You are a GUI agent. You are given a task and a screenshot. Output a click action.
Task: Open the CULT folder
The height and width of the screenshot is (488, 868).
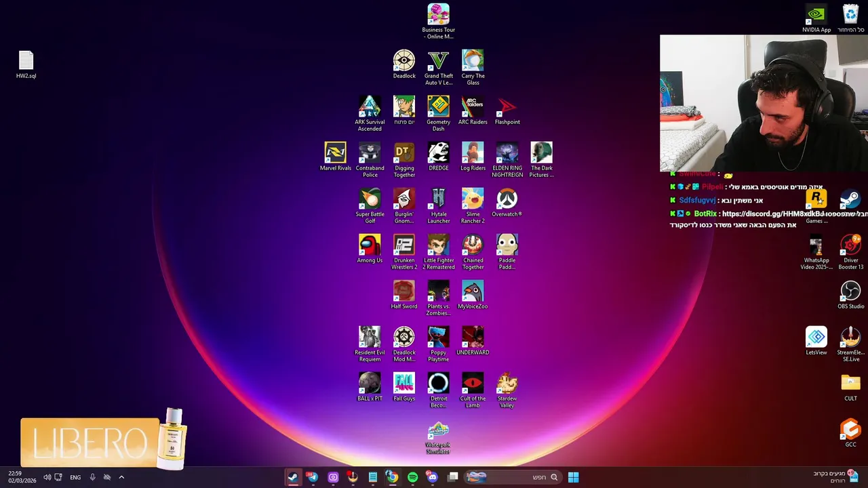[x=850, y=387]
